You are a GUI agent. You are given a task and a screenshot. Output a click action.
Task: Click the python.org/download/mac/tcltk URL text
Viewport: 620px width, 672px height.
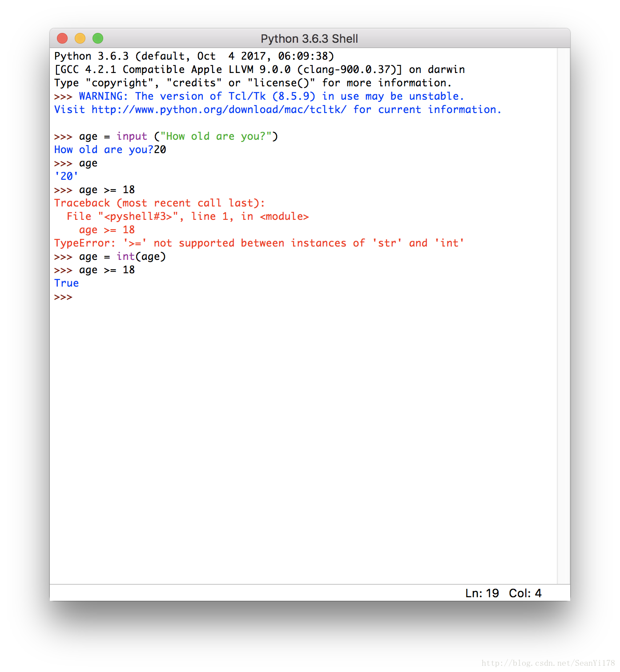coord(219,109)
